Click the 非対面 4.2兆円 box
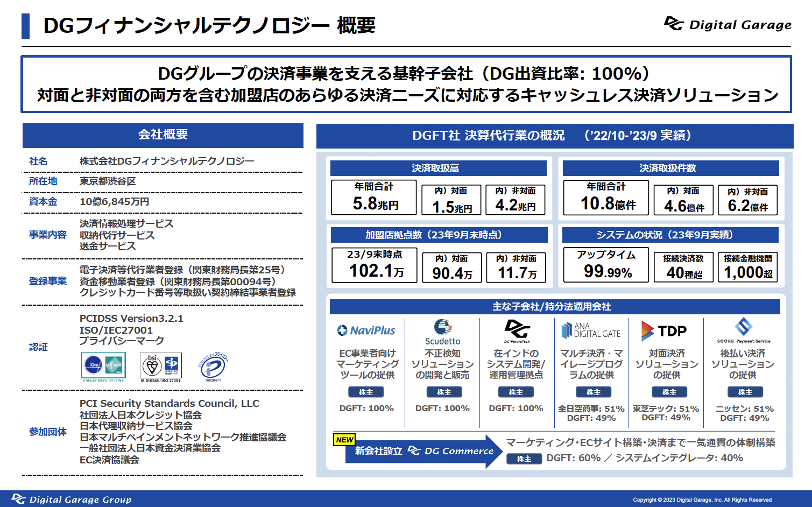The height and width of the screenshot is (507, 812). (x=516, y=200)
